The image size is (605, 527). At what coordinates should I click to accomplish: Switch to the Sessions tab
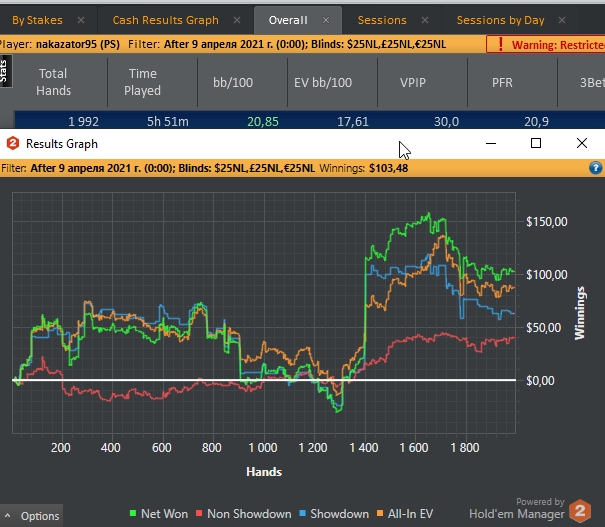[x=382, y=20]
